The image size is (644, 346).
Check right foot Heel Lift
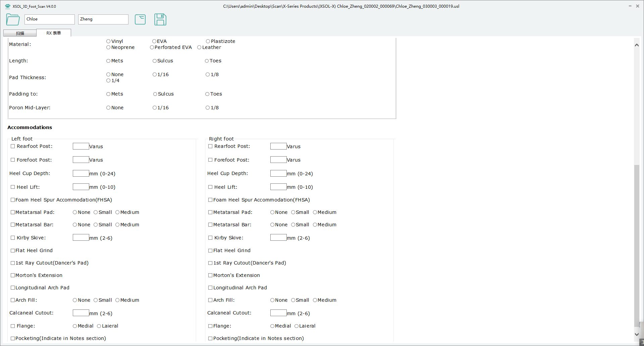210,187
